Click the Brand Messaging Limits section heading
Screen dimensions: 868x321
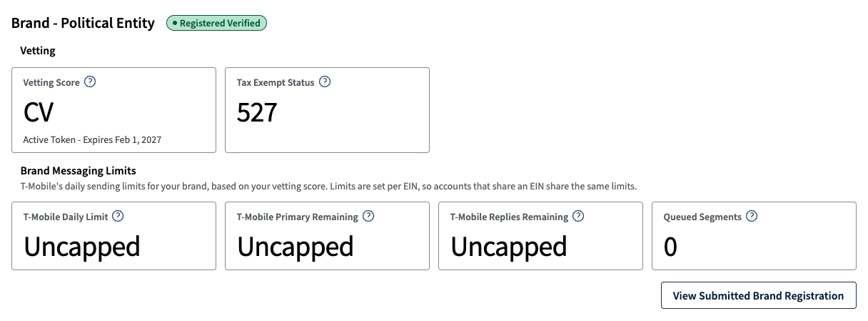tap(78, 171)
